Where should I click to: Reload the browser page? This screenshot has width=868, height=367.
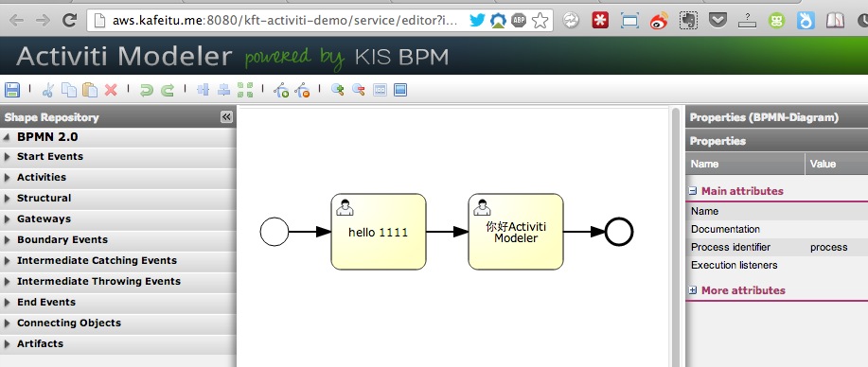click(69, 21)
